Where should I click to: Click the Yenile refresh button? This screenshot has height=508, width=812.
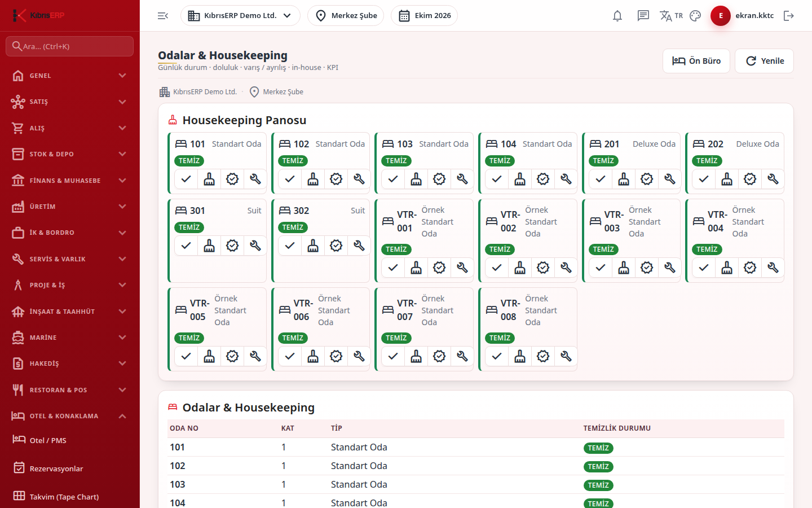(764, 61)
